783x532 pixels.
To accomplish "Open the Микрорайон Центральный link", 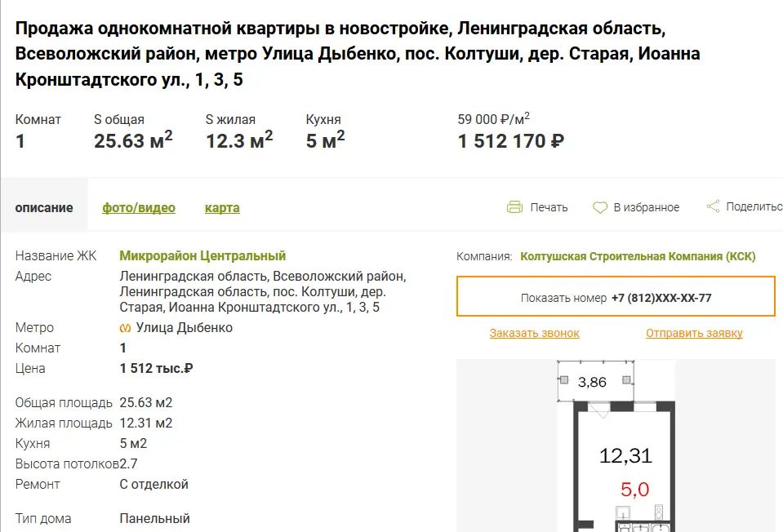I will tap(202, 256).
